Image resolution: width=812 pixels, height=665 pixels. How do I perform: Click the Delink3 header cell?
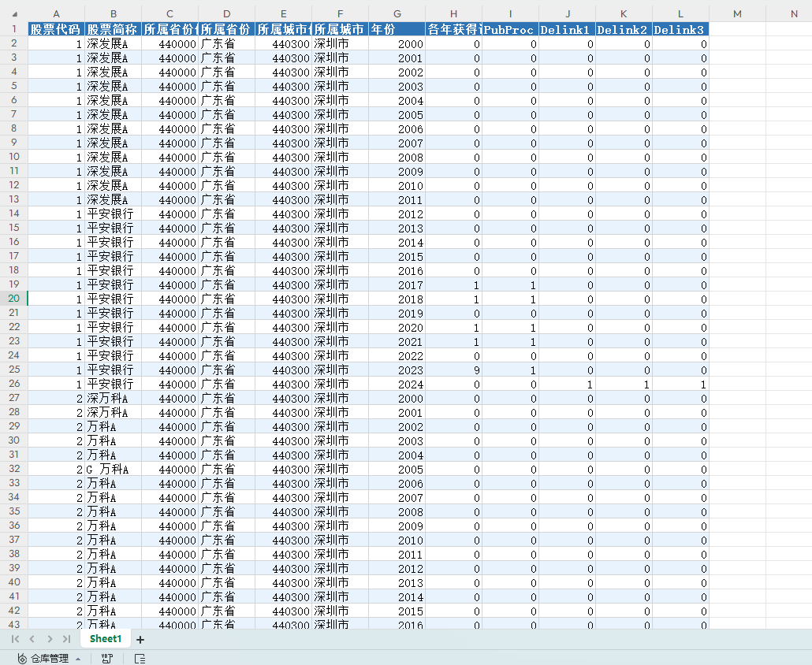coord(680,29)
